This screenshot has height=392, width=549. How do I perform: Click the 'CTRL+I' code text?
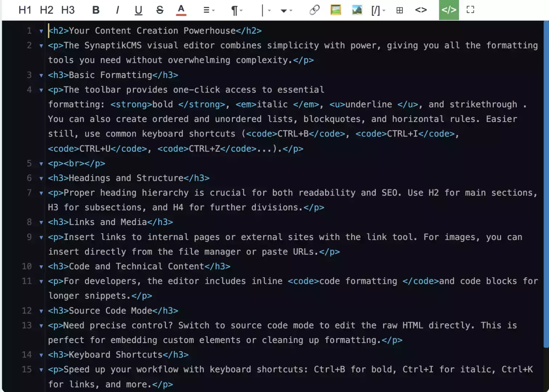403,134
